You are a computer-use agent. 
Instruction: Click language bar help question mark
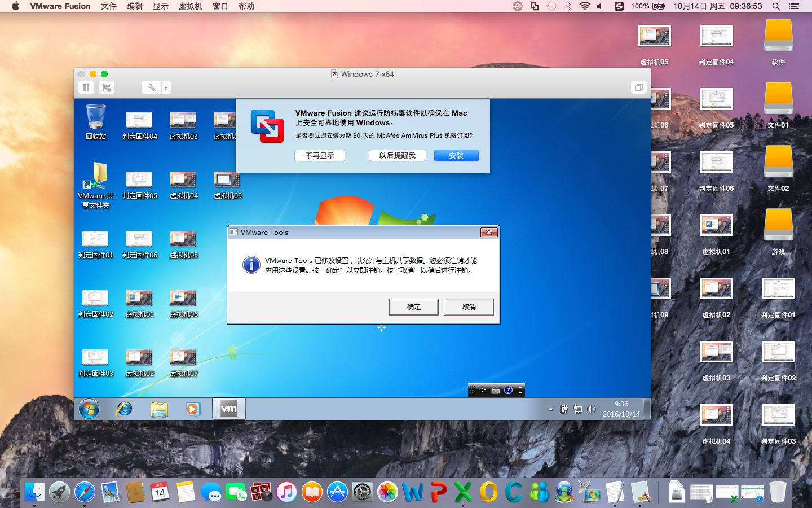pos(508,390)
